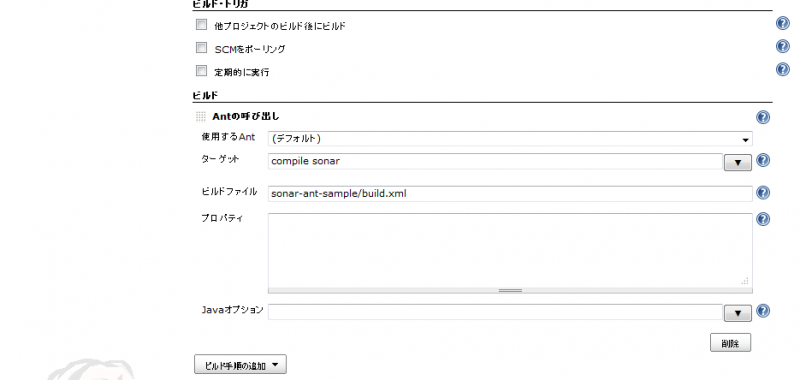Screen dimensions: 800x380
Task: Click the ビルド section heading
Action: [205, 95]
